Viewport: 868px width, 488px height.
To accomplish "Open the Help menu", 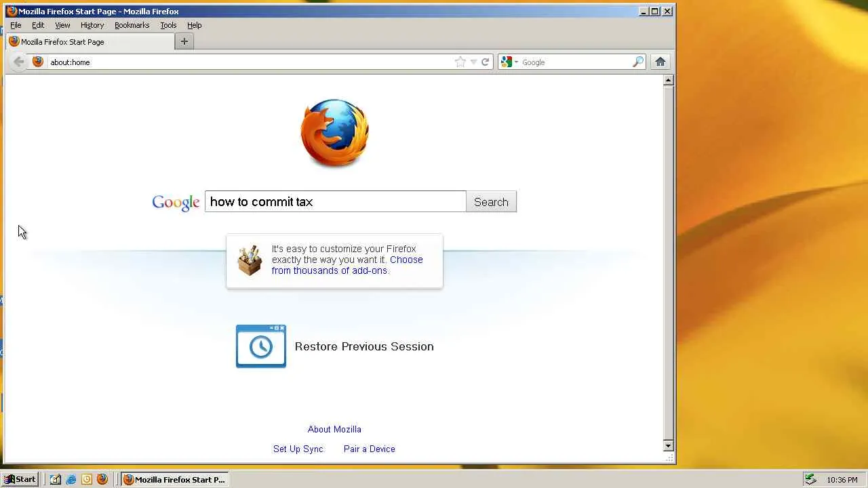I will click(x=195, y=25).
